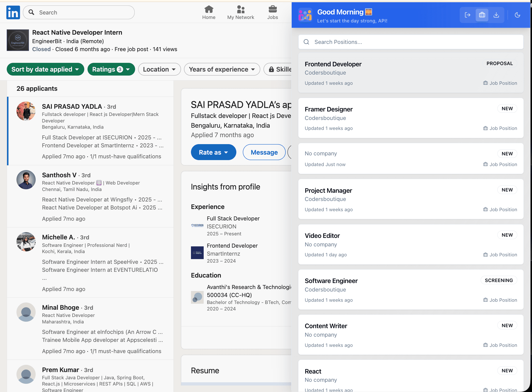Screen dimensions: 532x392
Task: Click the 26 applicants heading
Action: (37, 89)
